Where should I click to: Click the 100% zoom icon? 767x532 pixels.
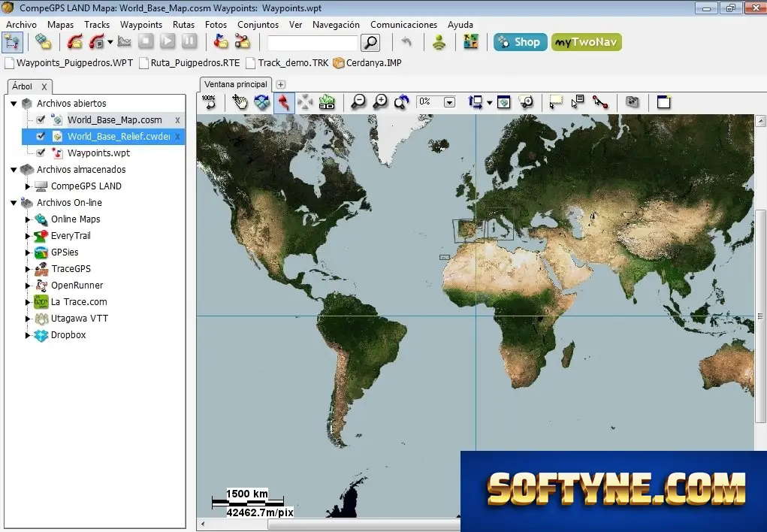pyautogui.click(x=210, y=102)
